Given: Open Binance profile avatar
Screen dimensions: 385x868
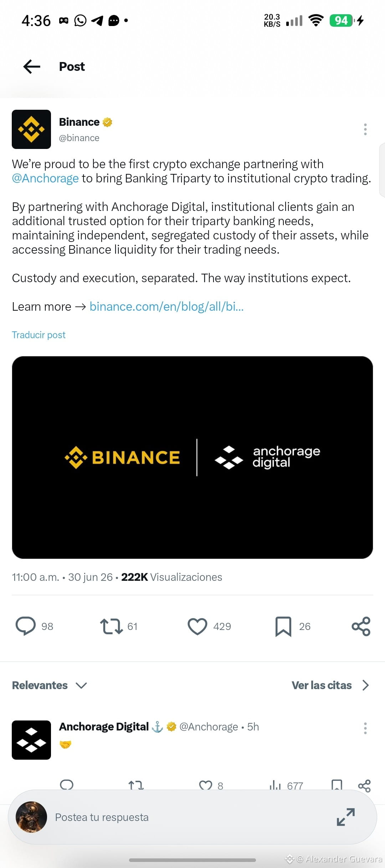Looking at the screenshot, I should coord(31,129).
